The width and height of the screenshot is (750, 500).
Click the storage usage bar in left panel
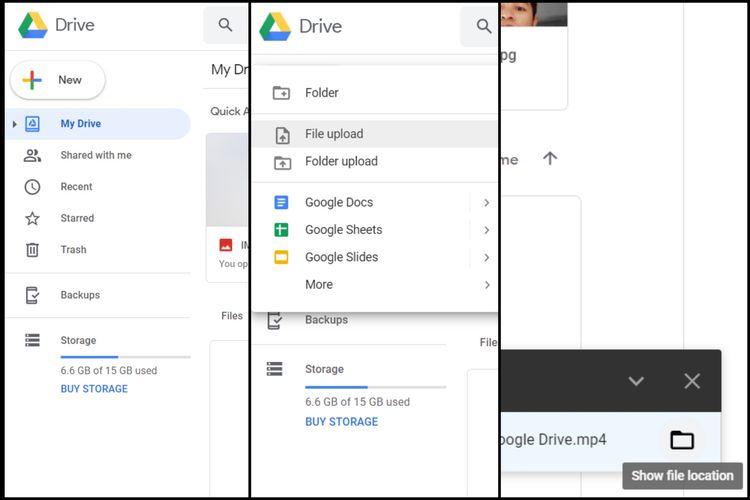(125, 357)
